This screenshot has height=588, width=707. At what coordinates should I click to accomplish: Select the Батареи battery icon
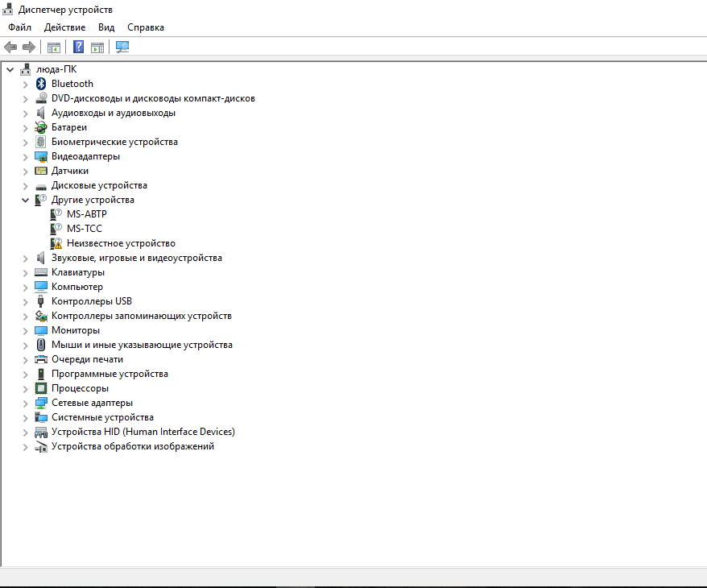coord(41,127)
